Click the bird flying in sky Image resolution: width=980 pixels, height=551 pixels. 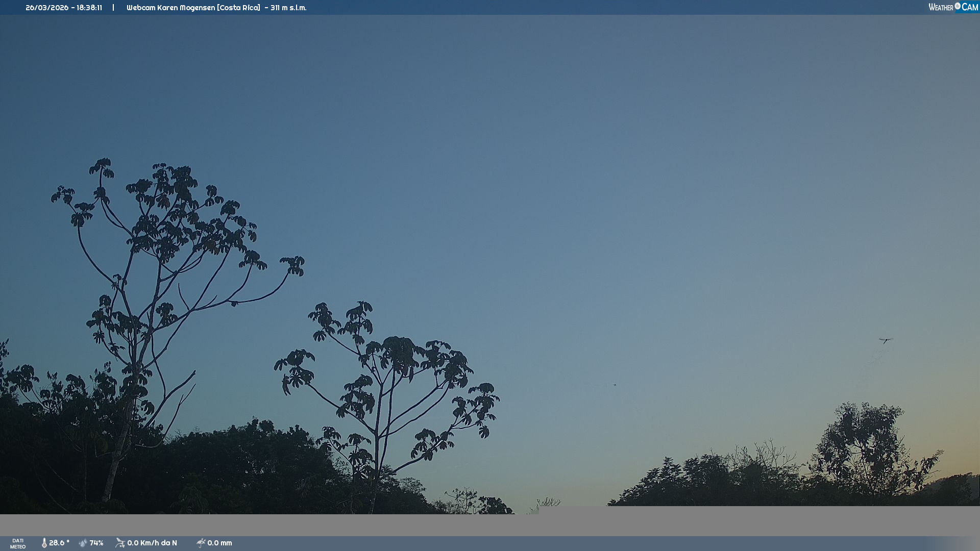[x=885, y=340]
